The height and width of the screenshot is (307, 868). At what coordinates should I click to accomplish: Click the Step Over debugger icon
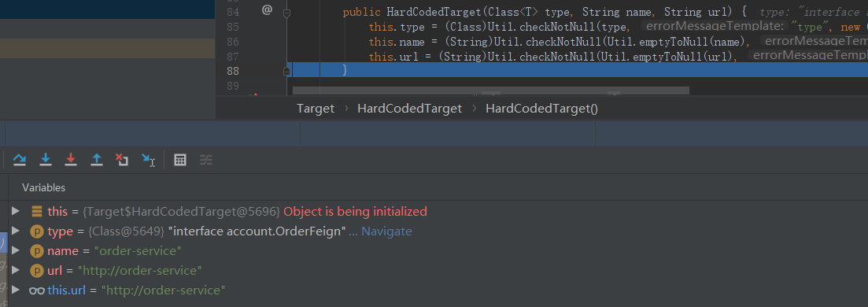click(x=20, y=160)
